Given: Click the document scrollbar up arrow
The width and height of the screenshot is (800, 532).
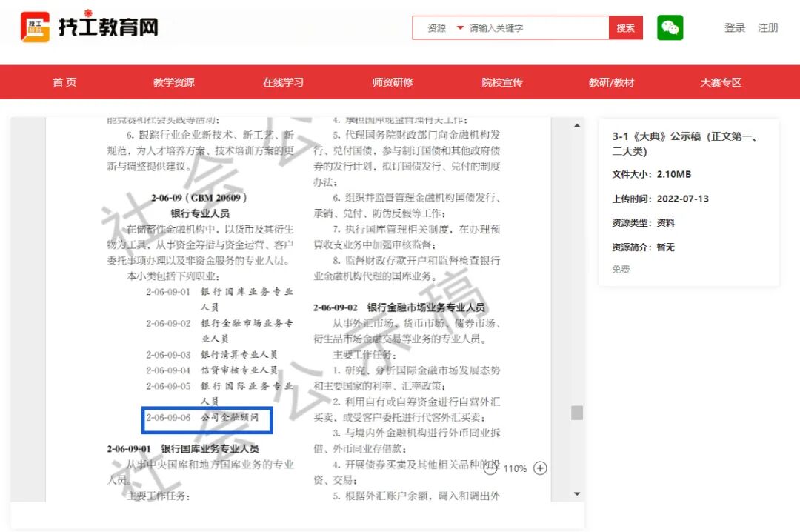Looking at the screenshot, I should (x=577, y=126).
